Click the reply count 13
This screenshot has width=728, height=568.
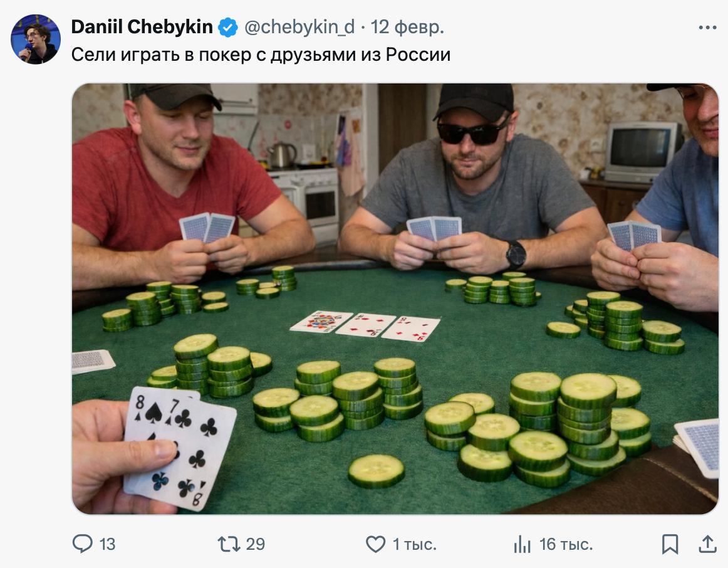[x=108, y=544]
